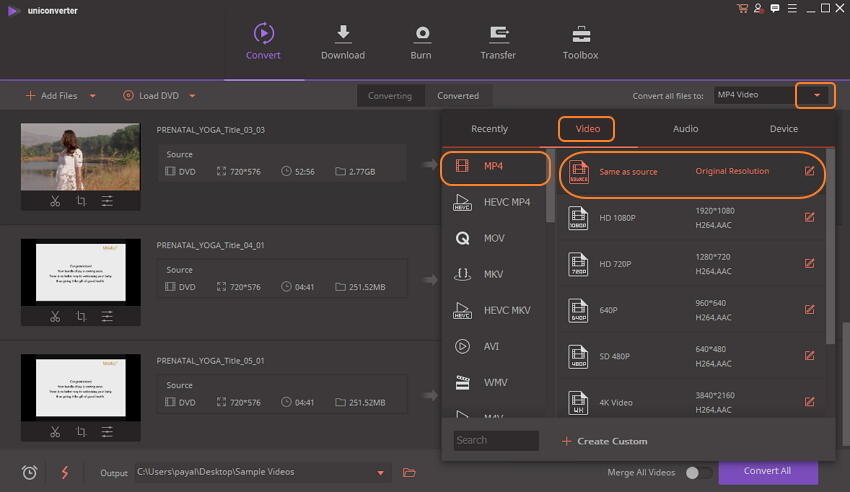The image size is (850, 492).
Task: Select the HD 720P preset
Action: (691, 264)
